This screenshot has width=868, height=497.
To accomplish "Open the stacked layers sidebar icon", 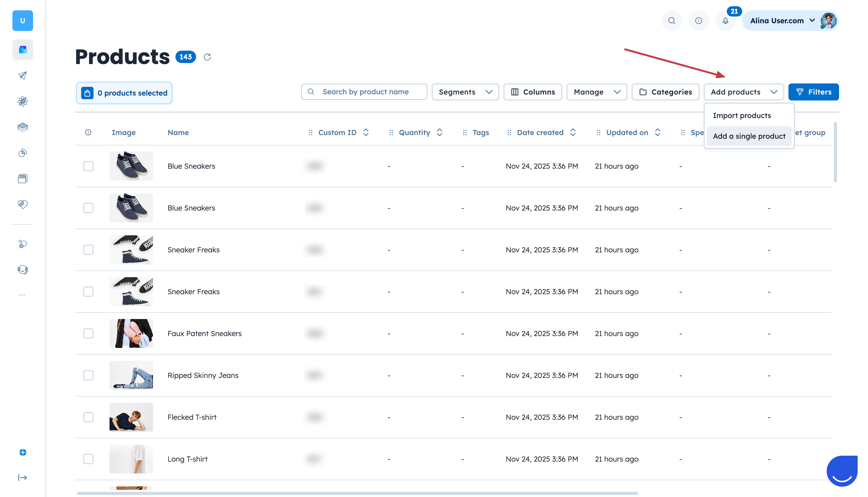I will coord(22,127).
